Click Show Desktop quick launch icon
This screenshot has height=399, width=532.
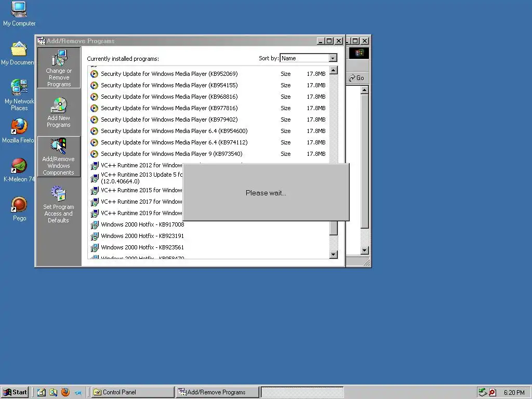[42, 392]
